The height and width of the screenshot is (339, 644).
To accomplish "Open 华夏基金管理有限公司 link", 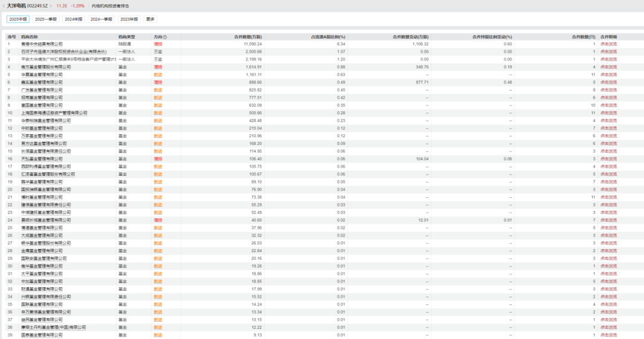I will click(x=42, y=74).
